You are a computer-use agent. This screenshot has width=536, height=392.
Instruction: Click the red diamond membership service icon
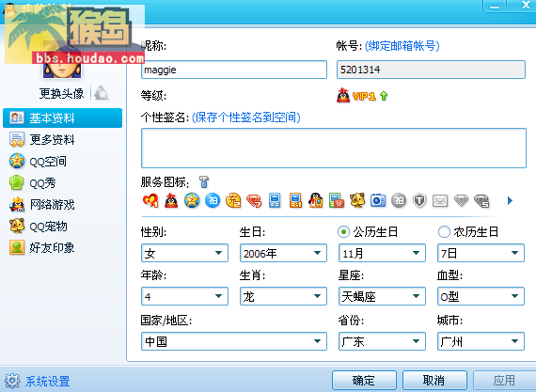coord(254,201)
